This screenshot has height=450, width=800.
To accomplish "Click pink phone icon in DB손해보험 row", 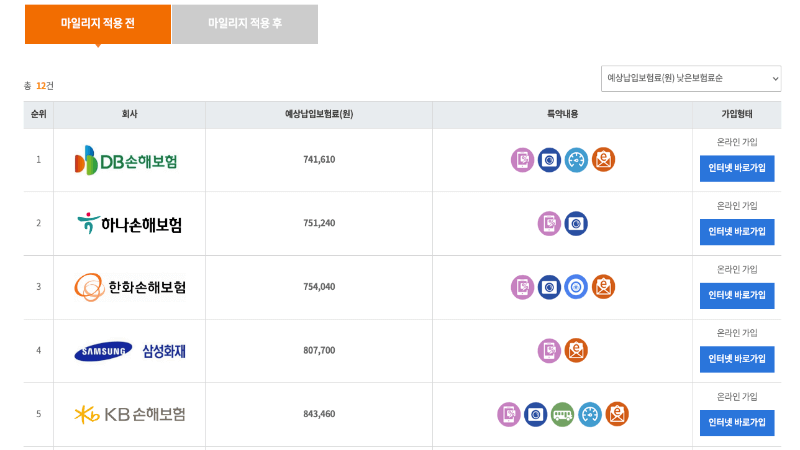I will 522,160.
